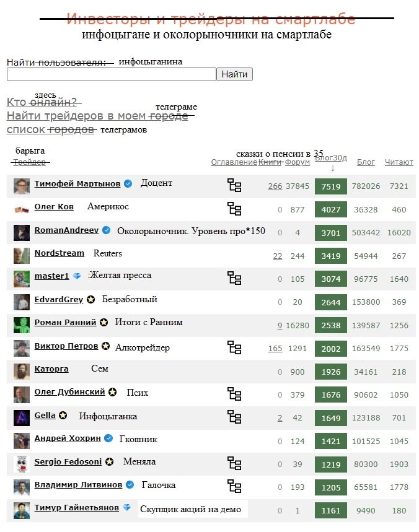Click Владимир Литвинов's contents tree icon
This screenshot has width=419, height=532.
click(234, 486)
